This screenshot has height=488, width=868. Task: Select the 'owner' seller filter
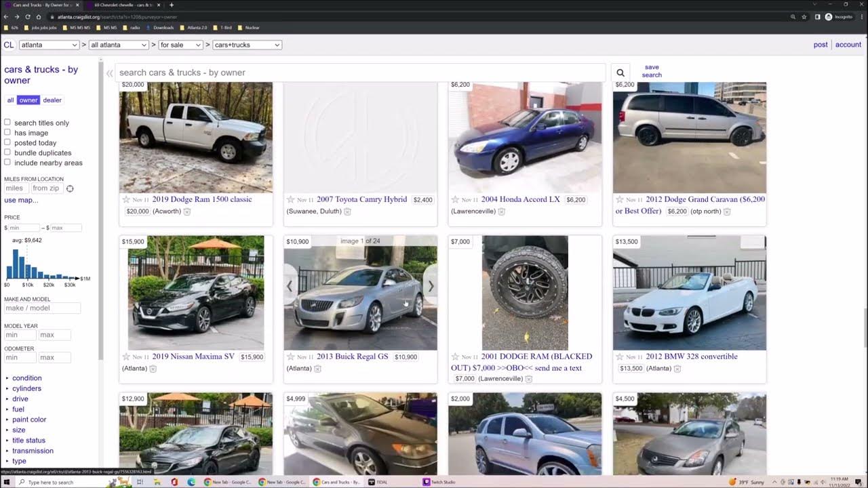(28, 100)
